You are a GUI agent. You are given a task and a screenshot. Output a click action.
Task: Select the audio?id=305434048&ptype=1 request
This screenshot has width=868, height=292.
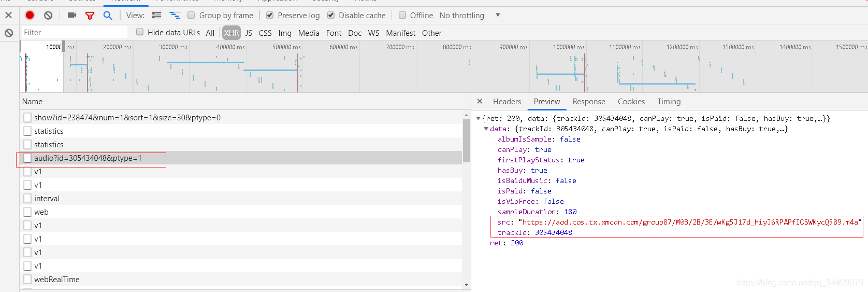(x=241, y=158)
